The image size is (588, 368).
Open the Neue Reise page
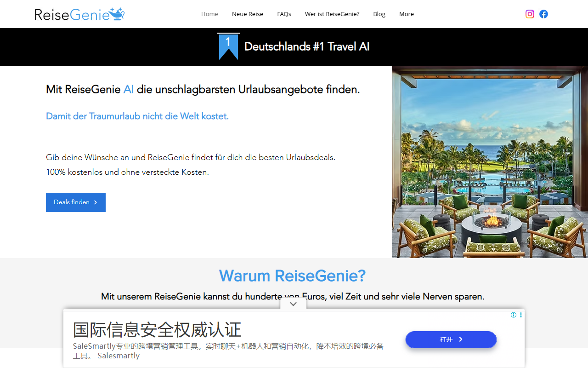(248, 14)
